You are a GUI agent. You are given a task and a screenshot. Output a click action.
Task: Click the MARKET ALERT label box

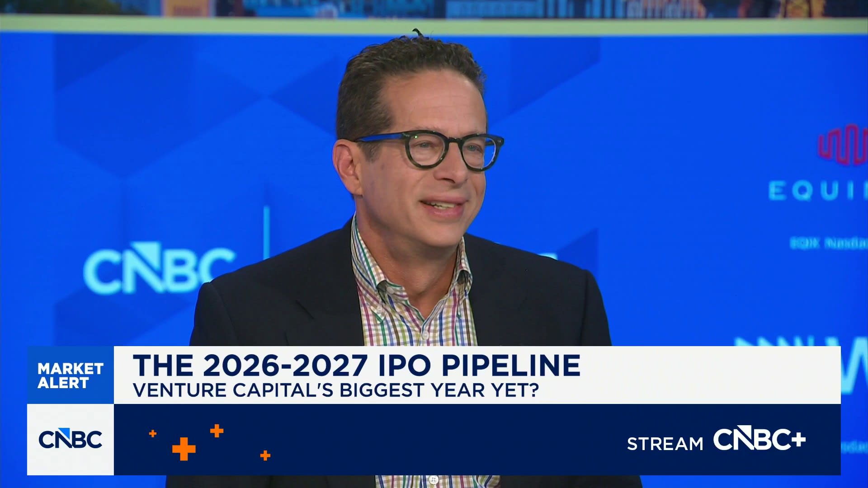(x=70, y=375)
